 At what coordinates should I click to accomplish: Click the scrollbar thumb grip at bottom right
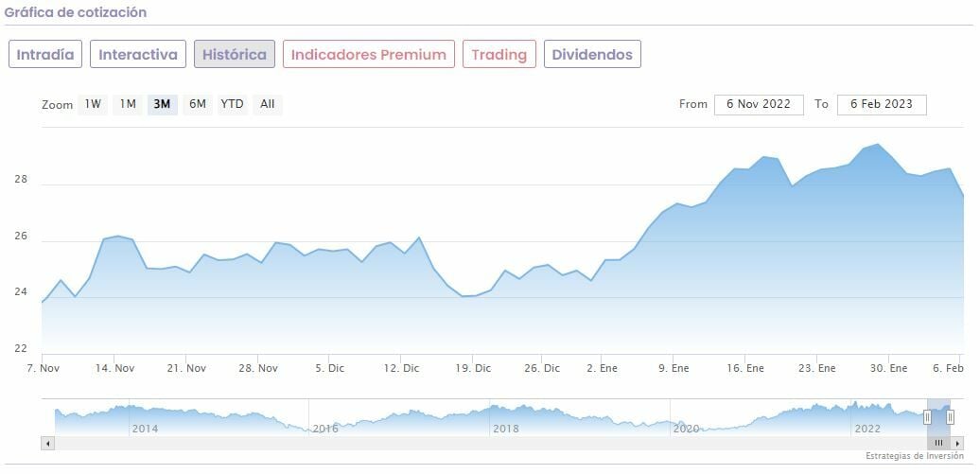pos(938,443)
